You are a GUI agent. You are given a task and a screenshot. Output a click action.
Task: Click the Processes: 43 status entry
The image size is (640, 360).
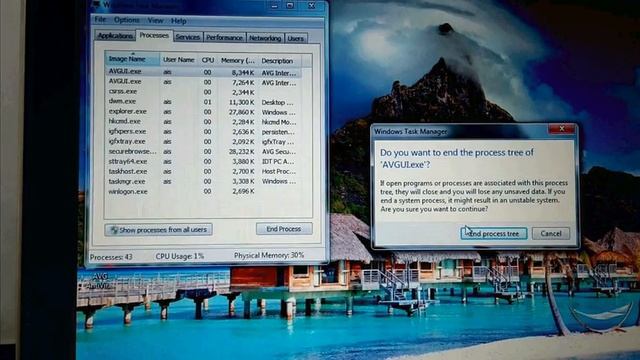point(111,257)
